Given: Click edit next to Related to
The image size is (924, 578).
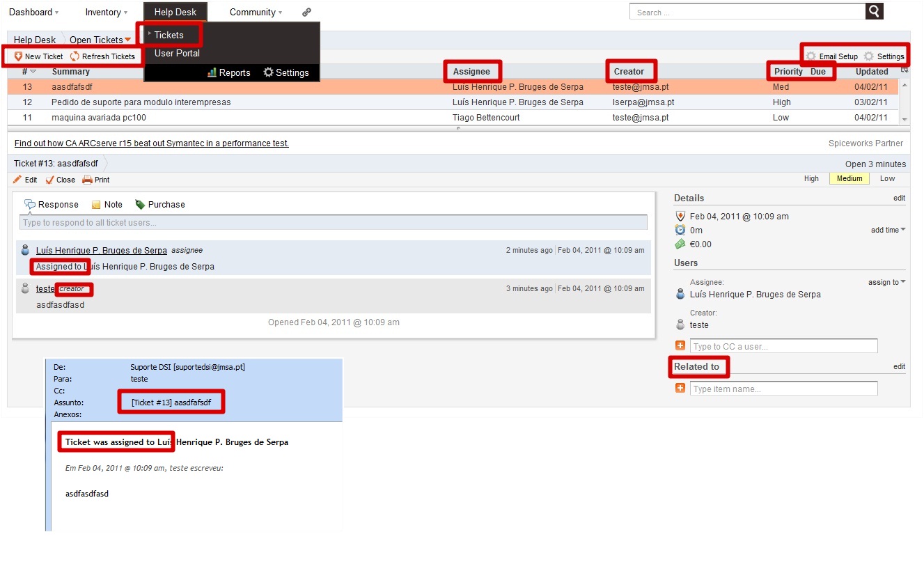Looking at the screenshot, I should (x=899, y=366).
